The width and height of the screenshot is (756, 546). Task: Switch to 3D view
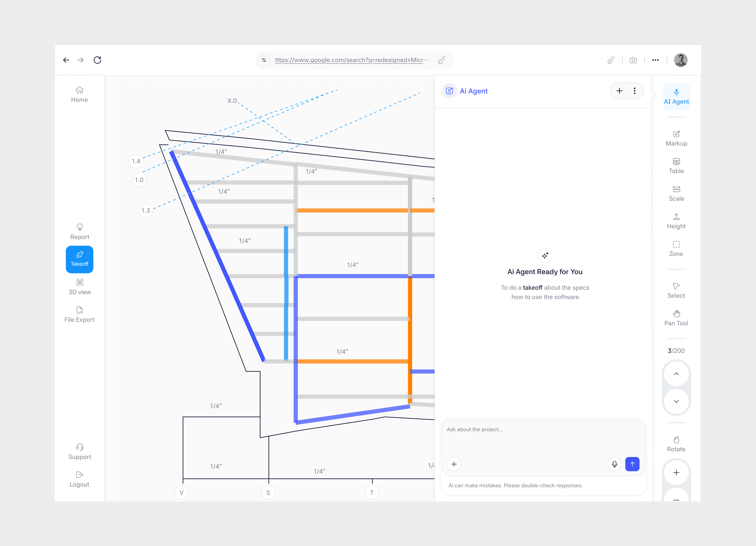click(79, 287)
